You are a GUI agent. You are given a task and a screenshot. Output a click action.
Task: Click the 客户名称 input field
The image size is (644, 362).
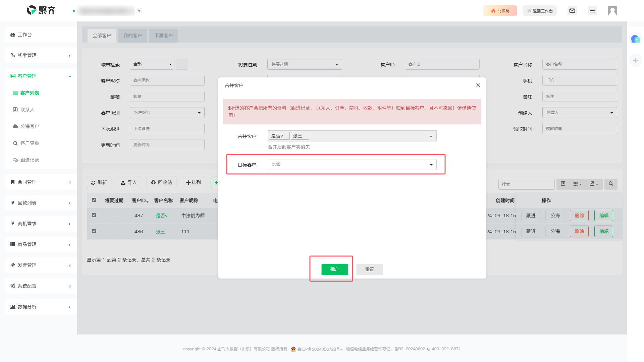point(580,64)
